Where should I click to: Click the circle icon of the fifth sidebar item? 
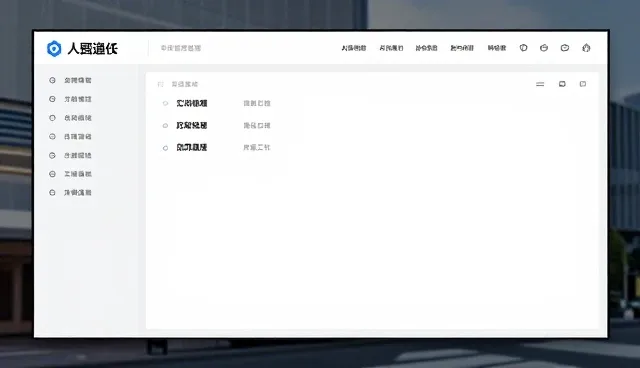pyautogui.click(x=52, y=155)
